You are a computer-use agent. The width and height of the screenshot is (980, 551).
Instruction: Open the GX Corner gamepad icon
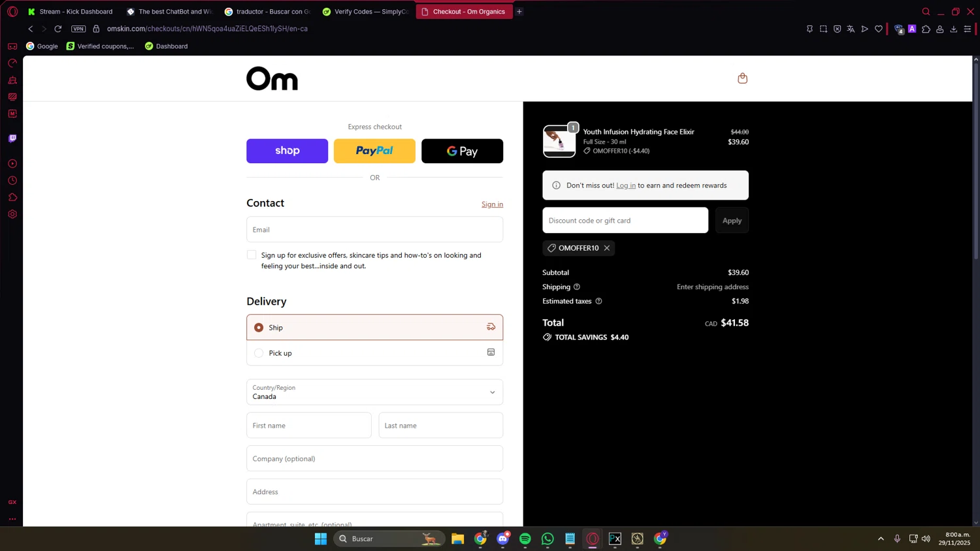[x=12, y=46]
